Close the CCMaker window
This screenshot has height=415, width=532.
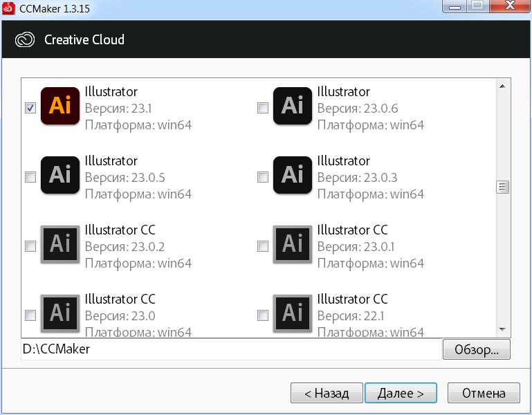pos(510,6)
